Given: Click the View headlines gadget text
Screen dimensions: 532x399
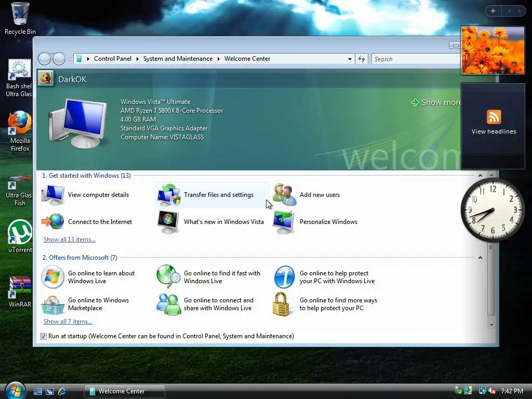Looking at the screenshot, I should tap(494, 131).
